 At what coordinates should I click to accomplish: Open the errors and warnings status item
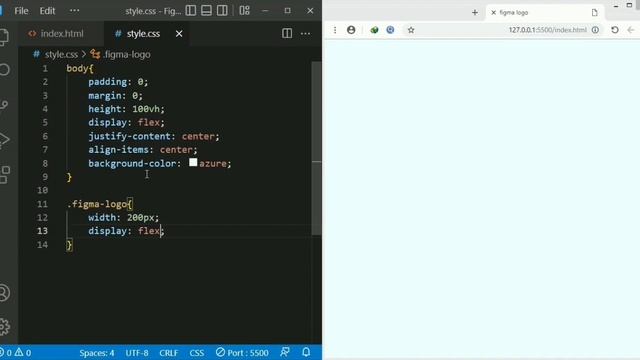click(16, 353)
